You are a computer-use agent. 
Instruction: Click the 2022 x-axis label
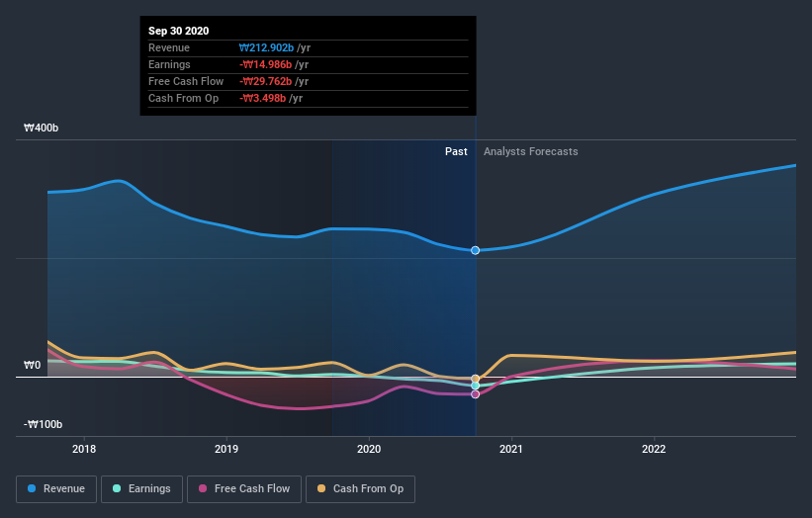[x=654, y=449]
